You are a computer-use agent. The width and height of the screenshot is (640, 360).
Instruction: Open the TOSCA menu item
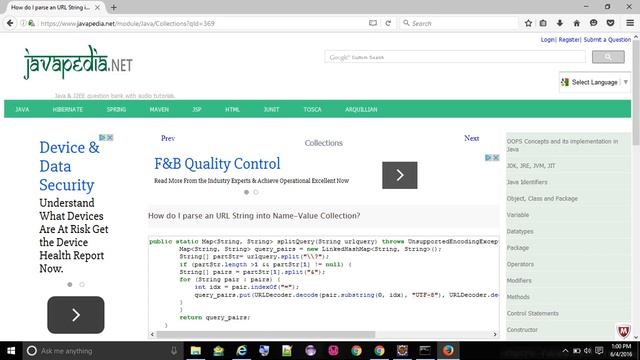pos(312,109)
